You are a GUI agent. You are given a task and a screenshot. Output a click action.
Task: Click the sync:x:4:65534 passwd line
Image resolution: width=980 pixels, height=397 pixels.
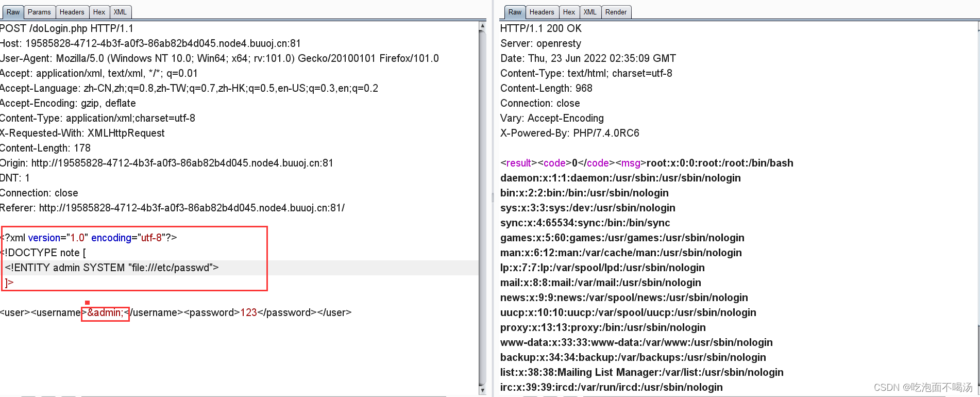585,223
